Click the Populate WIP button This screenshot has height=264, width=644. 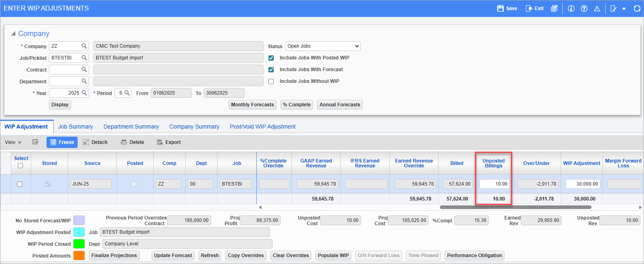pyautogui.click(x=333, y=256)
